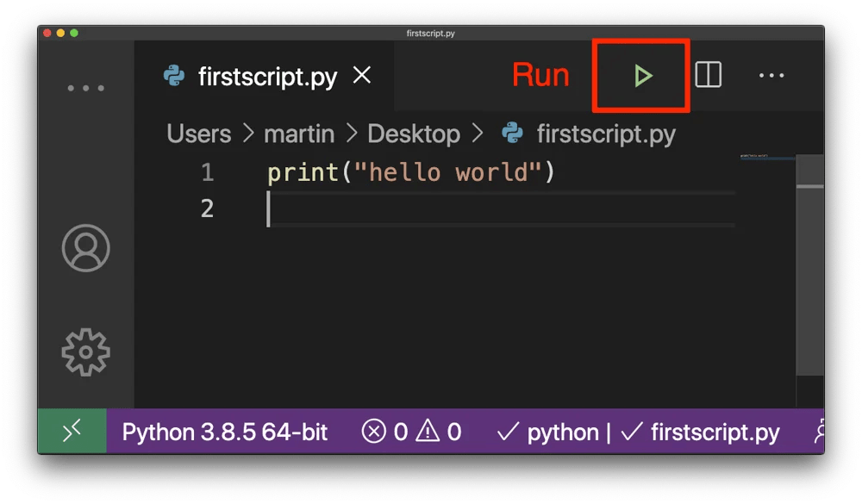Image resolution: width=862 pixels, height=504 pixels.
Task: Click the red Run label
Action: click(540, 75)
